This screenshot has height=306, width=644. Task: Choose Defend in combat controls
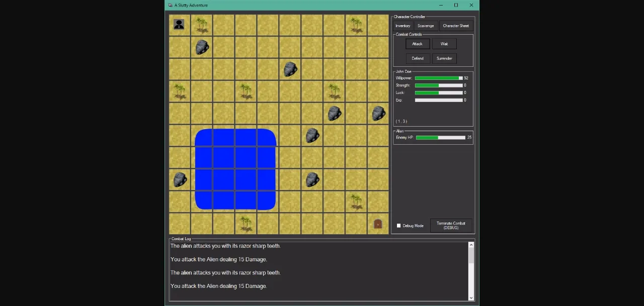tap(417, 58)
